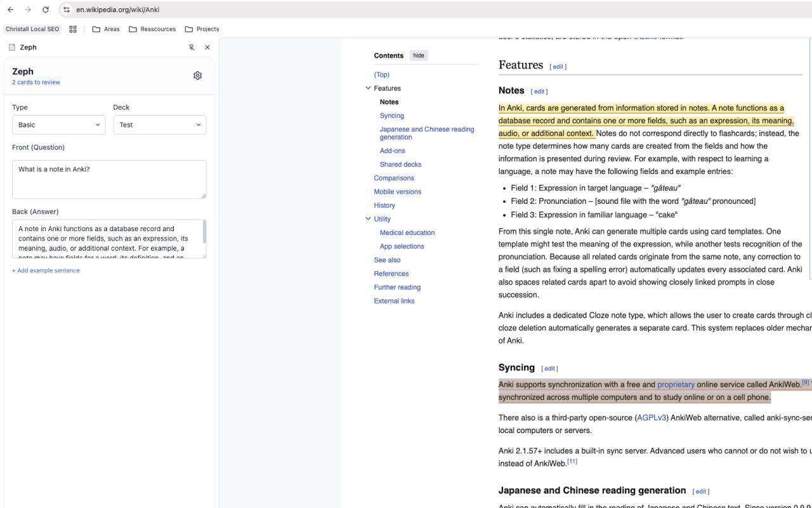Open the proprietary link in Syncing
The width and height of the screenshot is (812, 508).
click(x=676, y=385)
